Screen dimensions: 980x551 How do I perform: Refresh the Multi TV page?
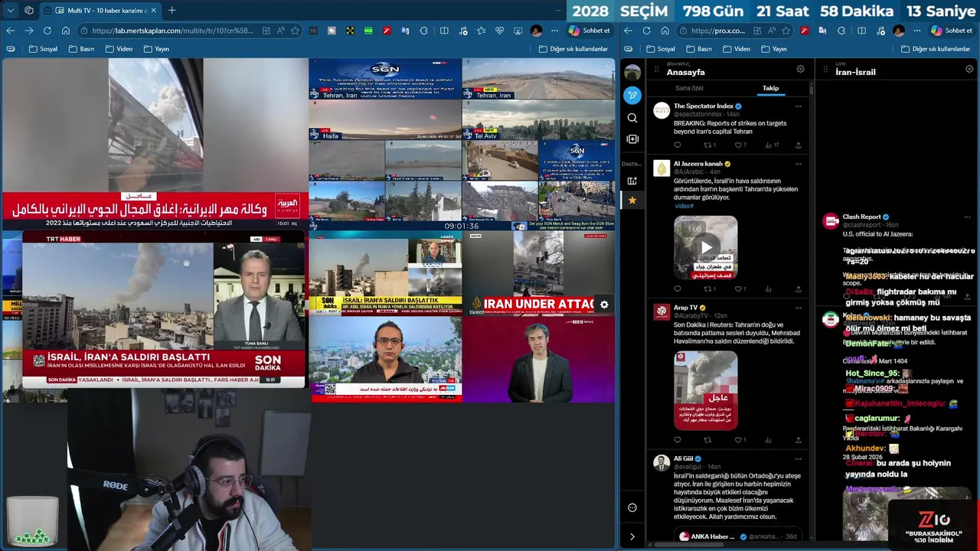coord(47,31)
